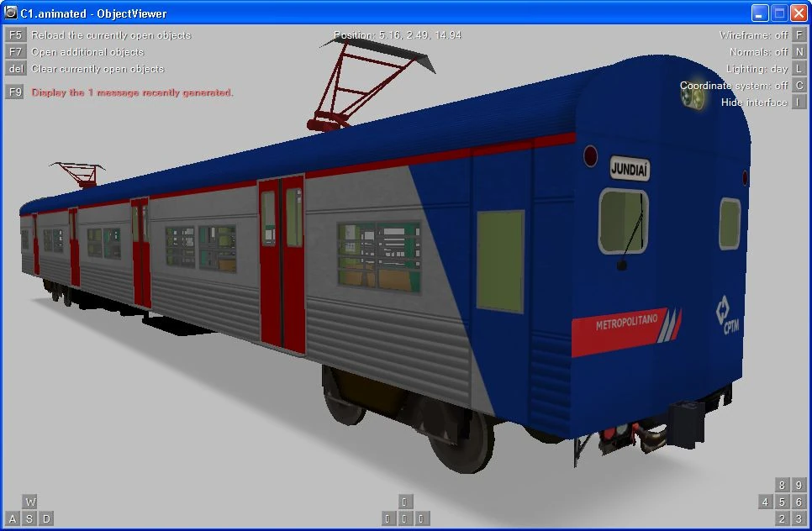Screen dimensions: 812x531
Task: Click the del clear objects key
Action: pos(15,68)
